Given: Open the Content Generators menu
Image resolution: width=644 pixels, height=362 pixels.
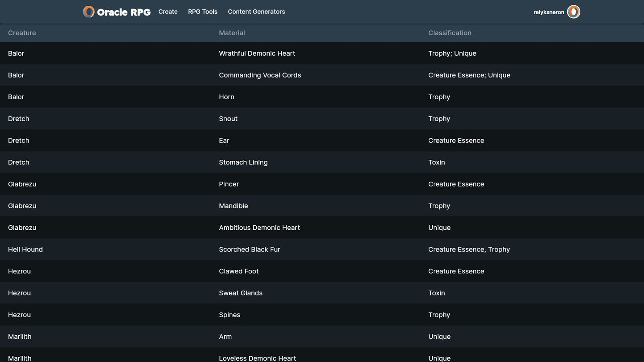Looking at the screenshot, I should 256,12.
